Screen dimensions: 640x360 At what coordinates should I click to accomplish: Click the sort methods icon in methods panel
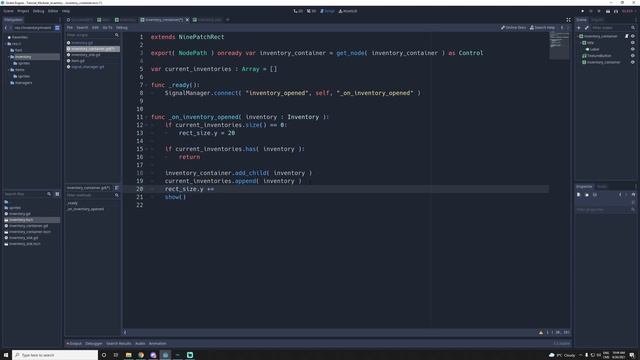tap(117, 188)
